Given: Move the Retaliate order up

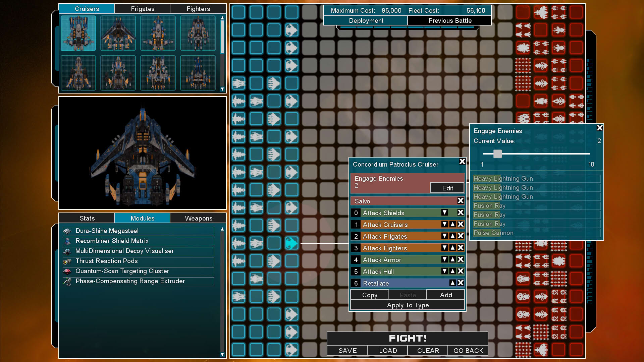Looking at the screenshot, I should coord(452,283).
